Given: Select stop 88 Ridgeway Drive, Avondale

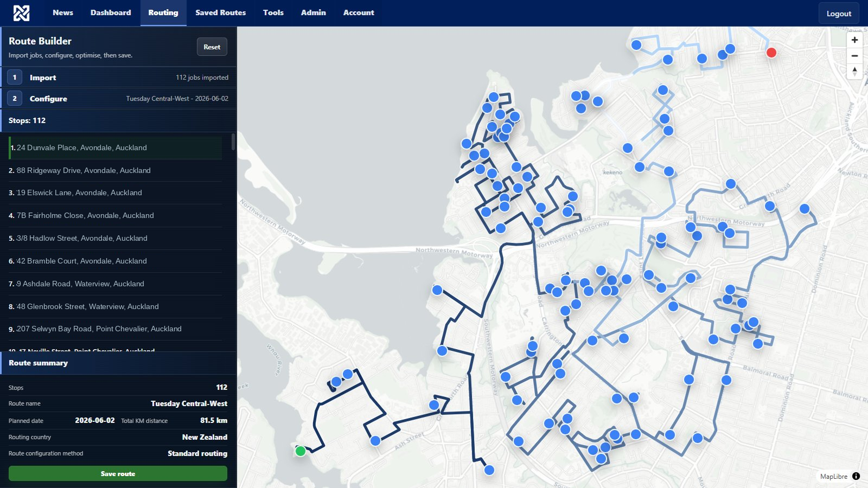Looking at the screenshot, I should pos(115,170).
